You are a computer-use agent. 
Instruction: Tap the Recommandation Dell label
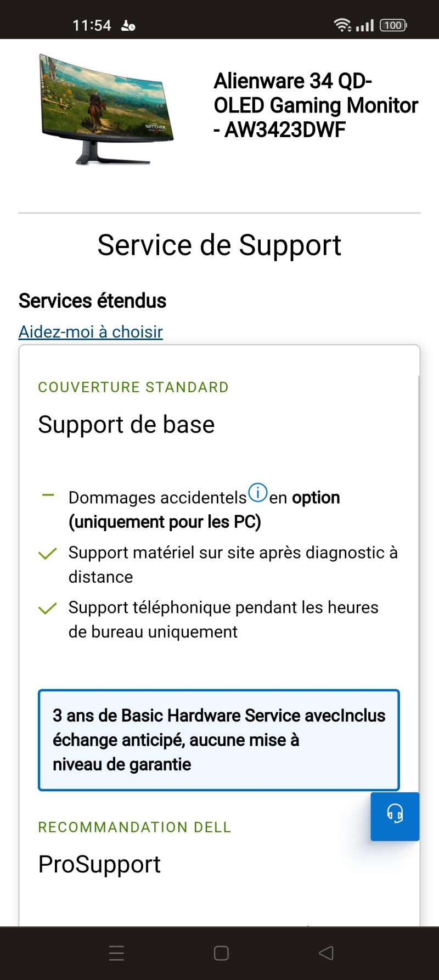134,827
